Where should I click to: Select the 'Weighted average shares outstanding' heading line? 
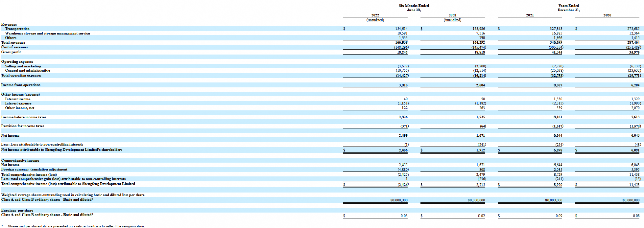73,195
